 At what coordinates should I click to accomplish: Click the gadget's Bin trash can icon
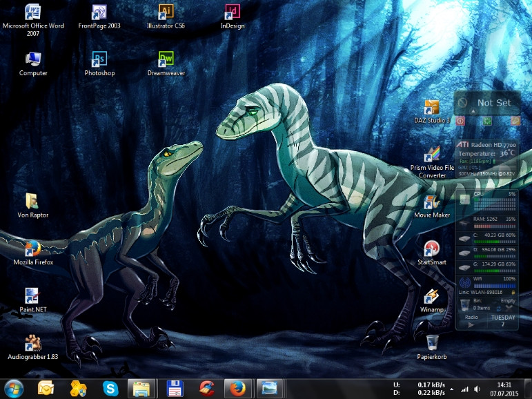464,304
